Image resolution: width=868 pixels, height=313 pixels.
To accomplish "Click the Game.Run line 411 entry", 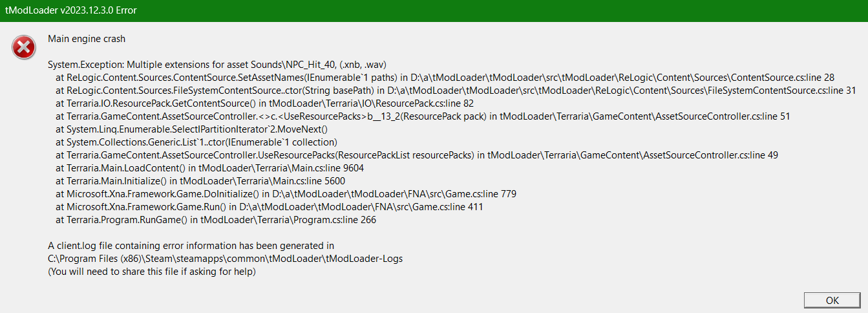I will coord(270,207).
